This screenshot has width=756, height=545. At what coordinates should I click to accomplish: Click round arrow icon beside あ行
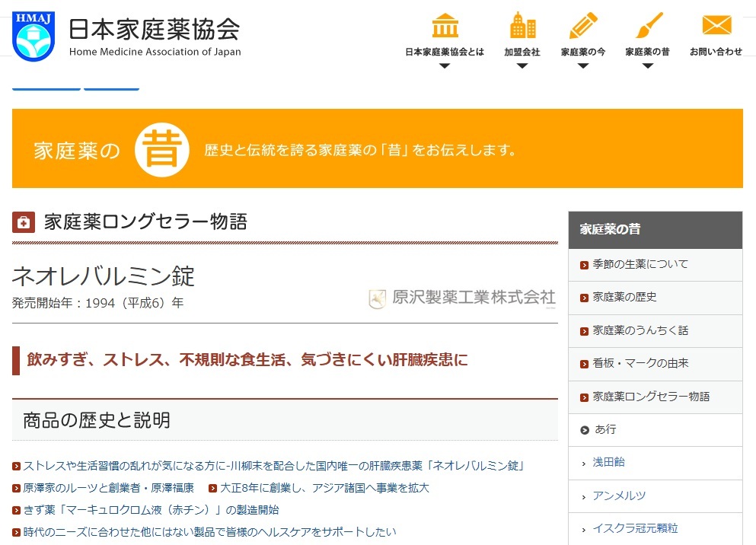click(x=585, y=430)
